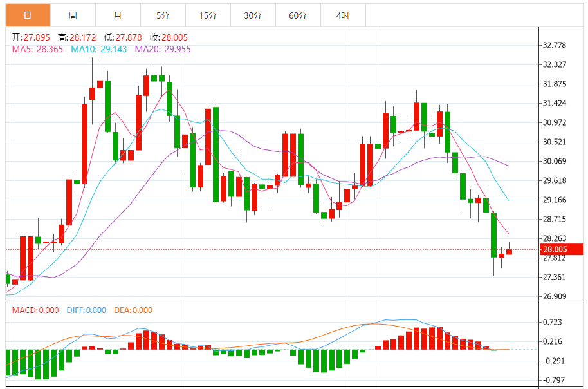This screenshot has height=389, width=588.
Task: Click the 高 high price value 28.172
Action: (x=83, y=37)
